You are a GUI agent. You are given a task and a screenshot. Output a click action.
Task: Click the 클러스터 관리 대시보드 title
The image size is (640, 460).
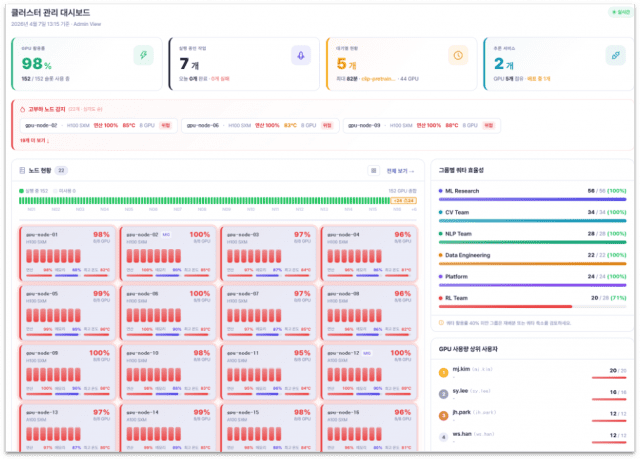pos(51,13)
